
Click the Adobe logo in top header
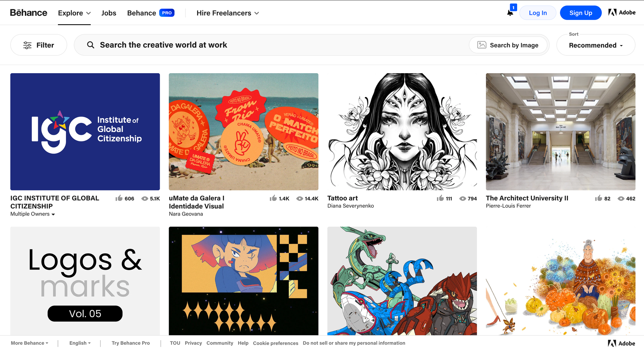pyautogui.click(x=622, y=13)
